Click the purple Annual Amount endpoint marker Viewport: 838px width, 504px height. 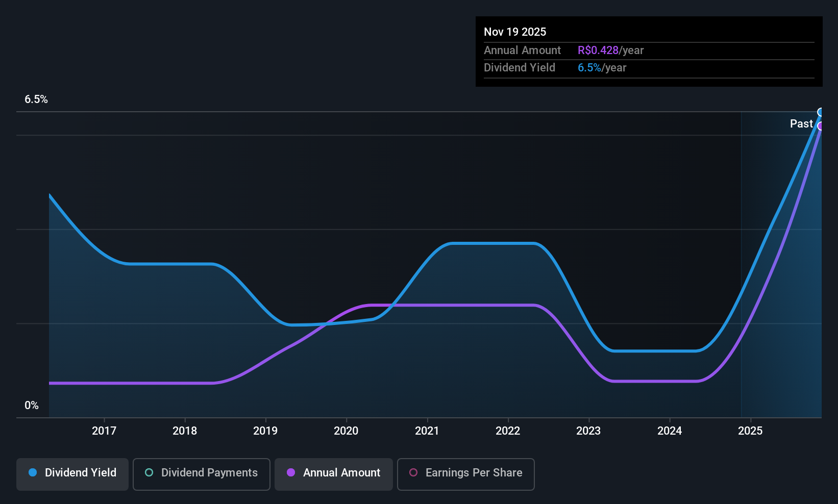pos(821,126)
